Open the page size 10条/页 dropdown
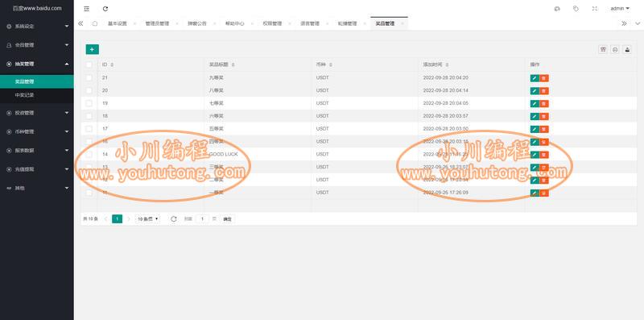644x320 pixels. click(x=148, y=219)
